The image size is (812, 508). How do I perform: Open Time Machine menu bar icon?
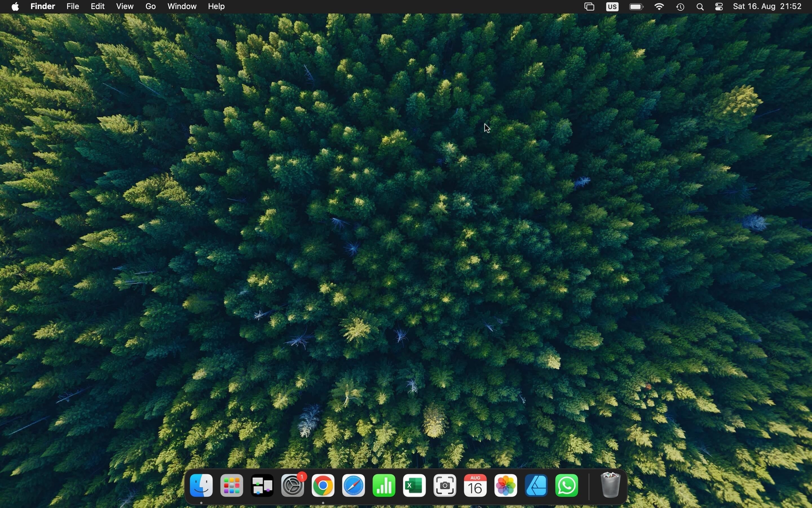[680, 7]
